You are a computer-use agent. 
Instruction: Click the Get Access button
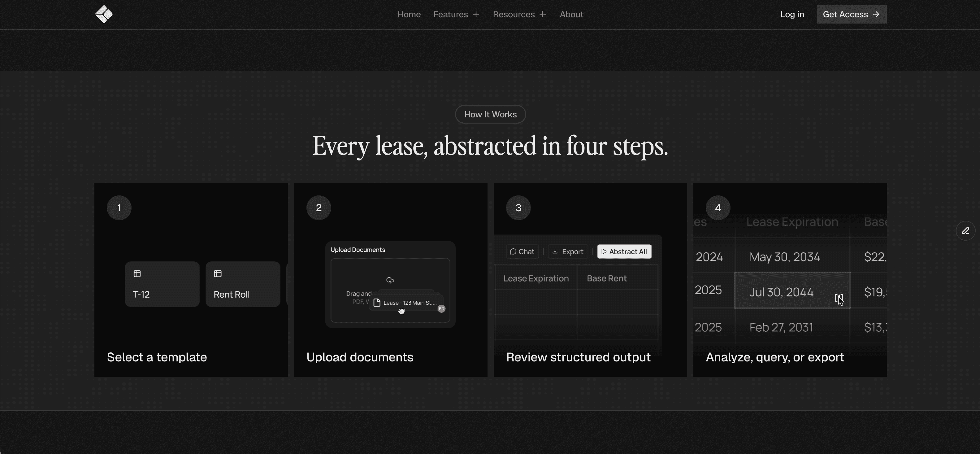[x=852, y=15]
